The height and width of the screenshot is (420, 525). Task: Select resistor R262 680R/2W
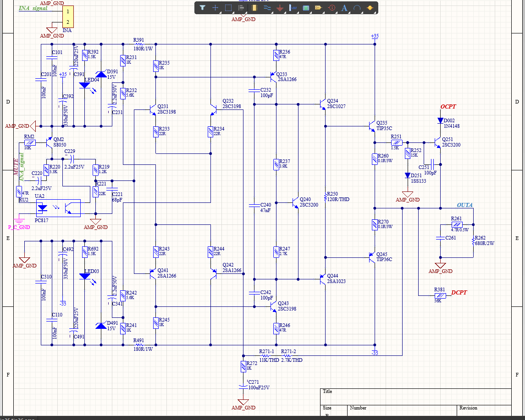[x=473, y=241]
